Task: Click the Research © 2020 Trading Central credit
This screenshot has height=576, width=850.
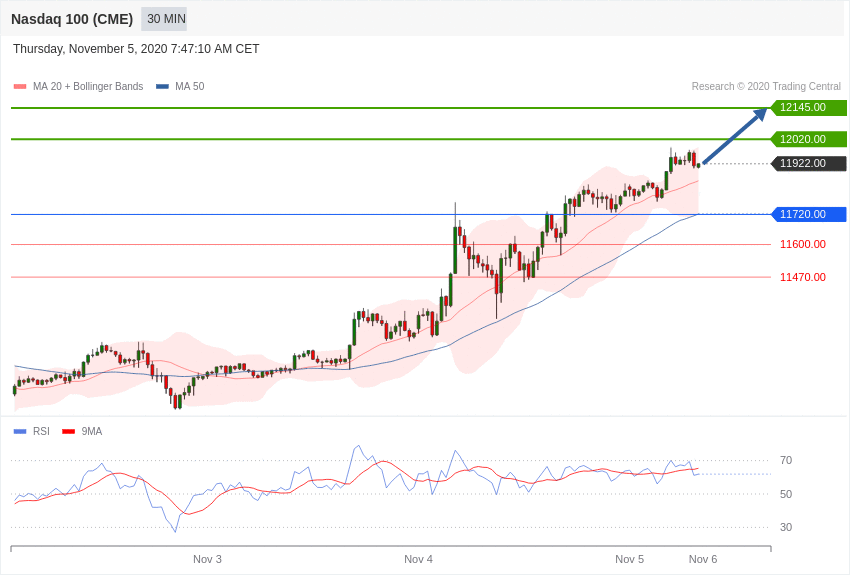Action: click(x=766, y=87)
